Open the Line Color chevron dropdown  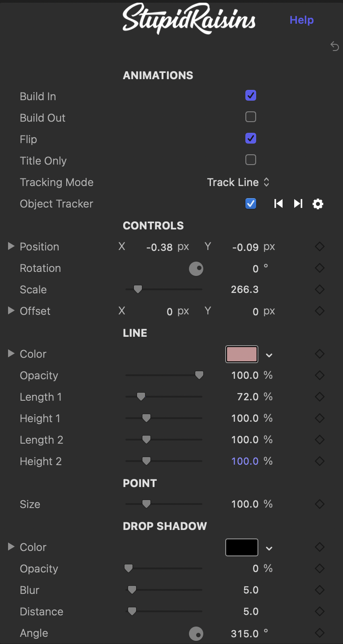click(x=269, y=355)
